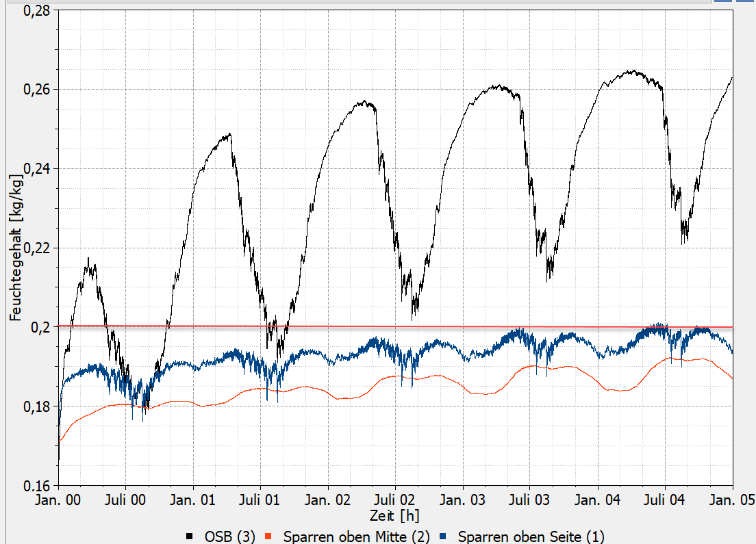Click the Sparren oben Seite (1) legend label

(531, 536)
